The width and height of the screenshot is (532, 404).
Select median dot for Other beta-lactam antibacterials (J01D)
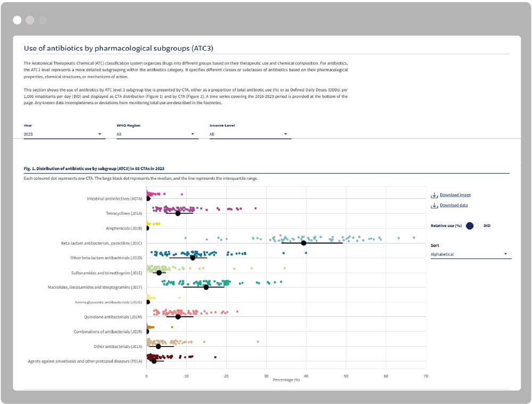click(193, 258)
